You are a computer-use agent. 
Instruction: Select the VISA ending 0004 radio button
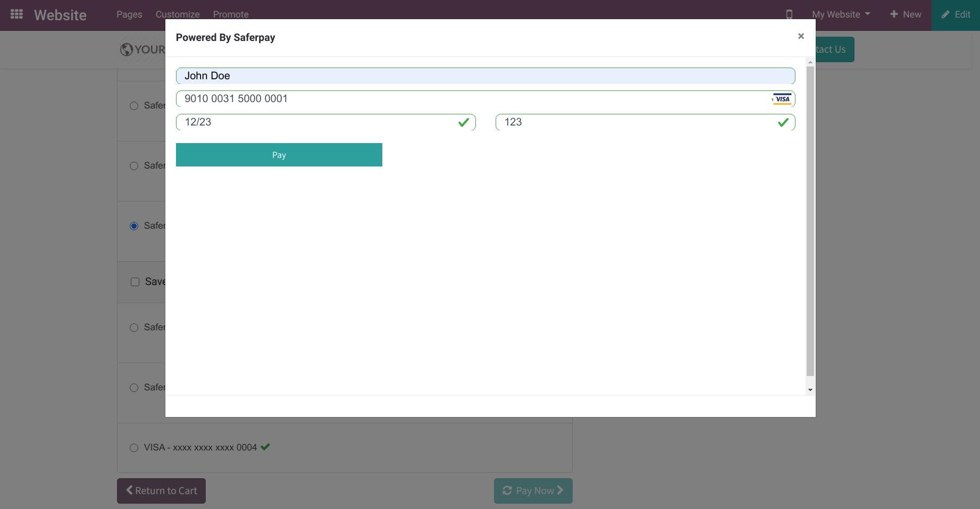pyautogui.click(x=134, y=448)
